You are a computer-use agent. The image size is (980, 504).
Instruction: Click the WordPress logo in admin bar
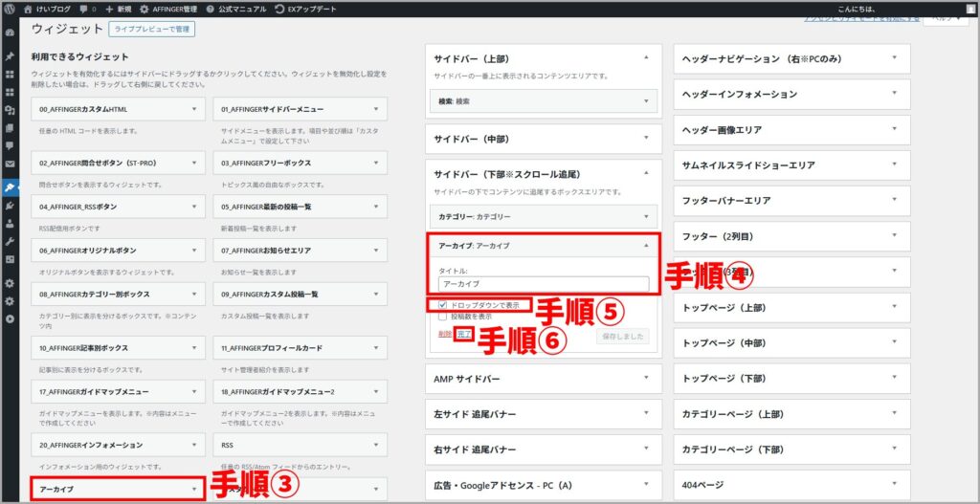pos(11,9)
